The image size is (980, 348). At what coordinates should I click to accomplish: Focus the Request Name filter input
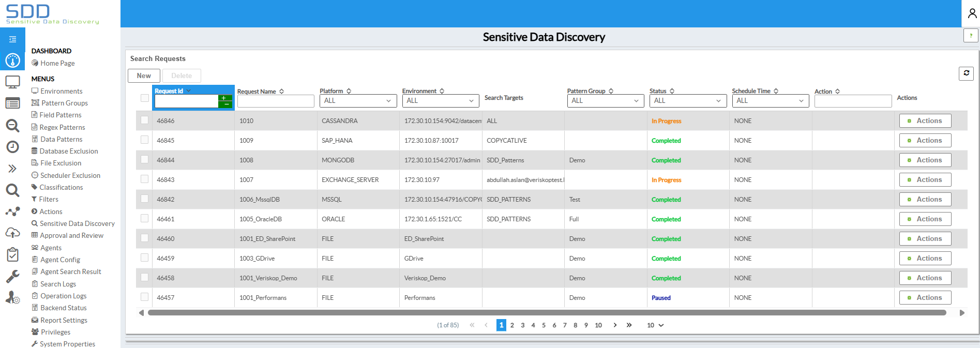pyautogui.click(x=276, y=101)
